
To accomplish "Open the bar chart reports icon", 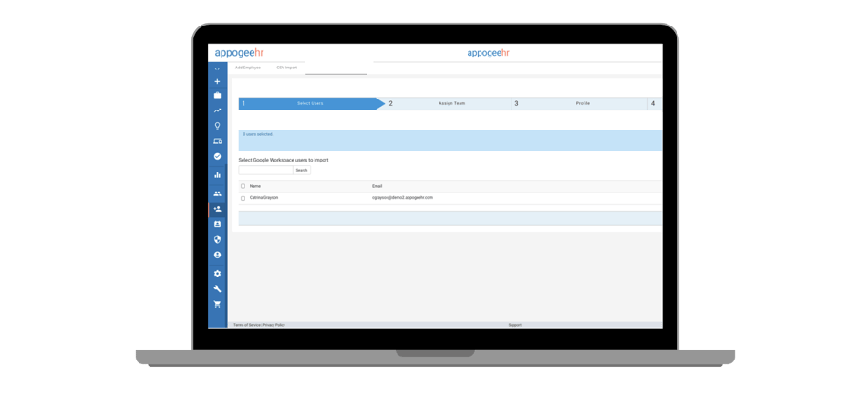I will click(217, 175).
